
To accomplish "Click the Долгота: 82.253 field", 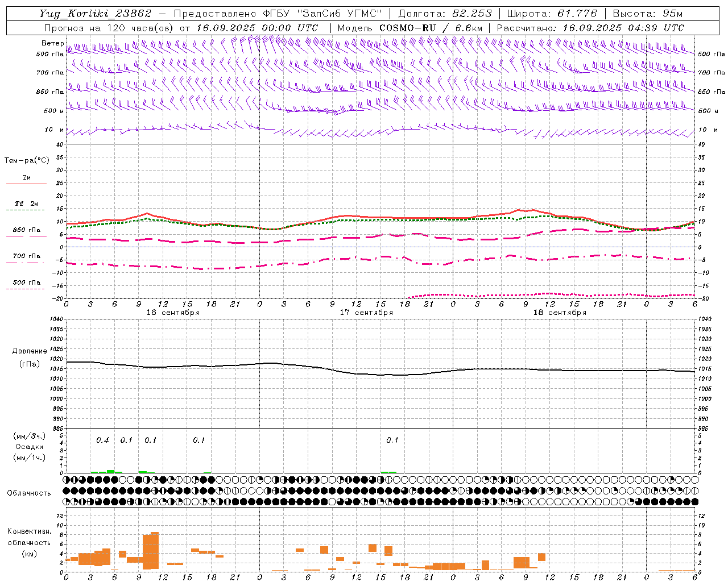I will tap(445, 14).
